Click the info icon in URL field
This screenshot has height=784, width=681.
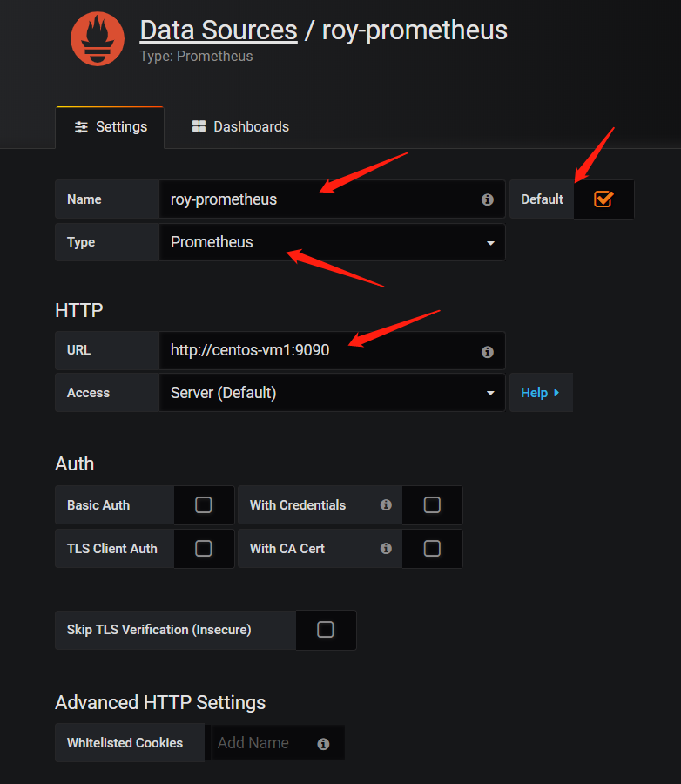(488, 352)
